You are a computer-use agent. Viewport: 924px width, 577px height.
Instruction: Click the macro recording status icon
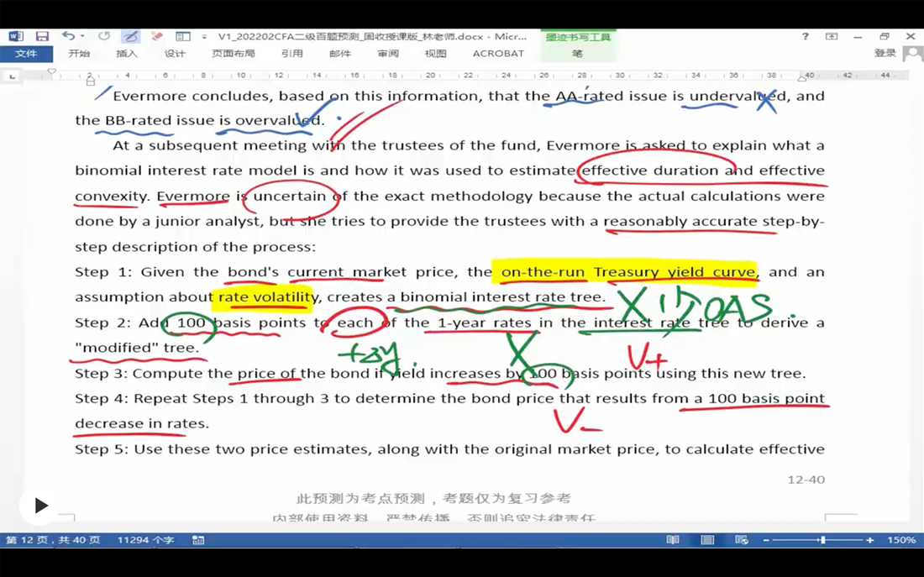coord(198,540)
